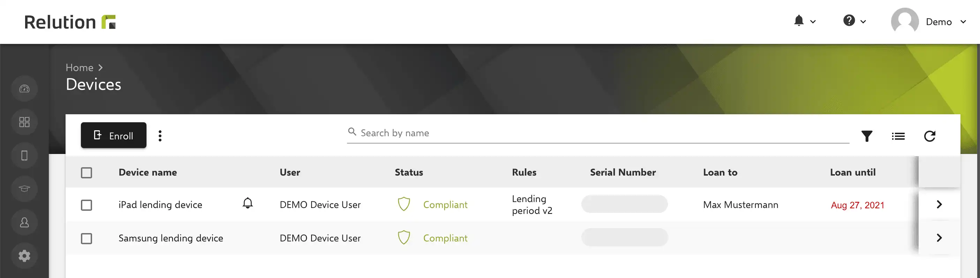Open the column list view icon

tap(898, 136)
